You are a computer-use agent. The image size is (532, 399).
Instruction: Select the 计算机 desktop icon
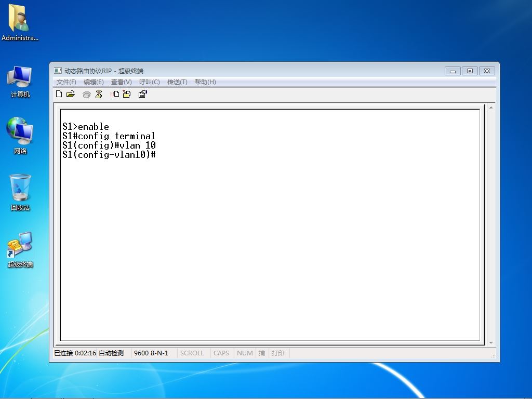pos(20,82)
